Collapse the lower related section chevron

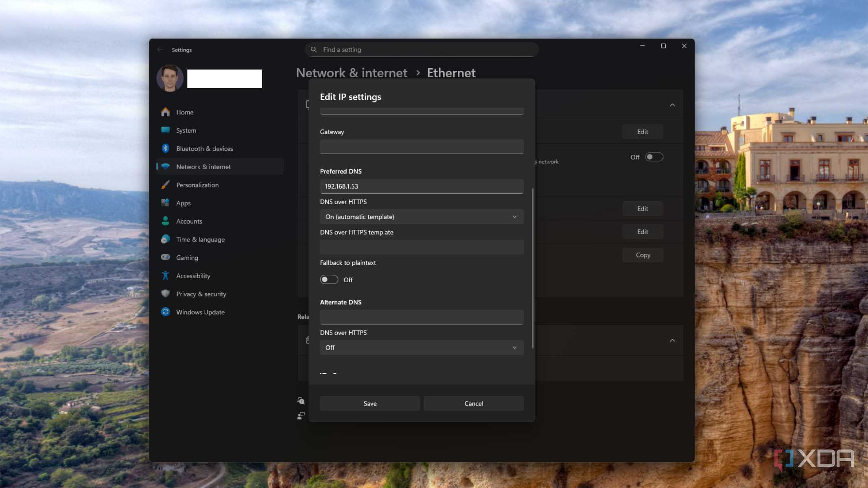coord(672,340)
